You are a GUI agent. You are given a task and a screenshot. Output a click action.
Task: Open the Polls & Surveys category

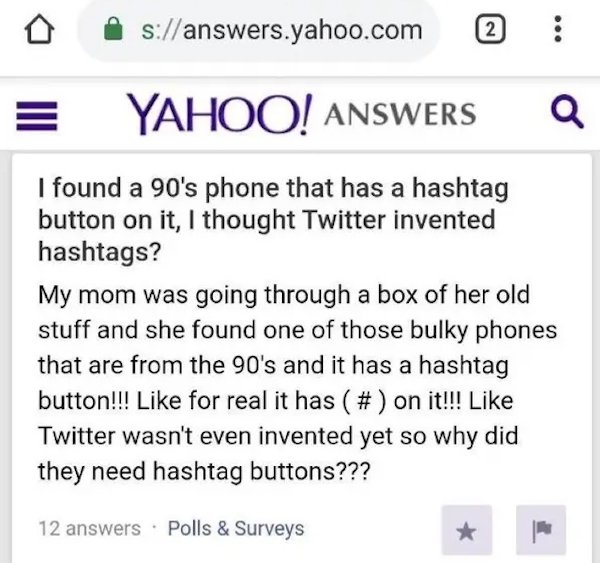pos(235,527)
